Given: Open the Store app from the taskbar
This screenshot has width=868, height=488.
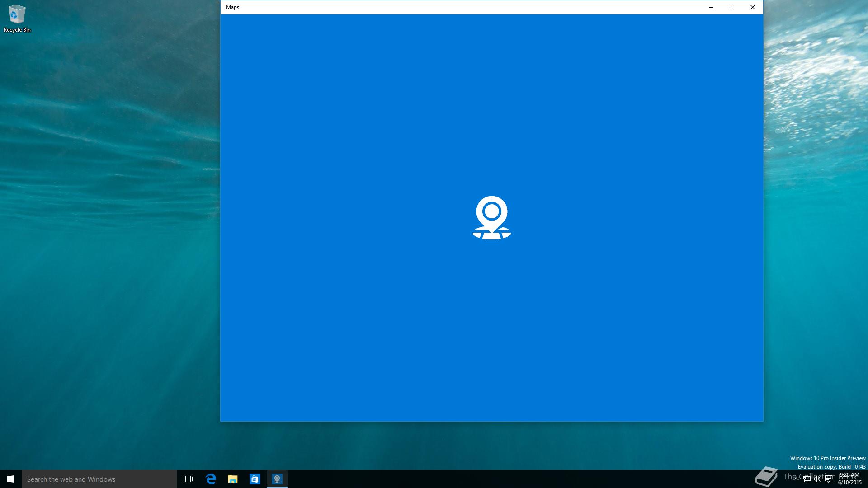Looking at the screenshot, I should (255, 479).
